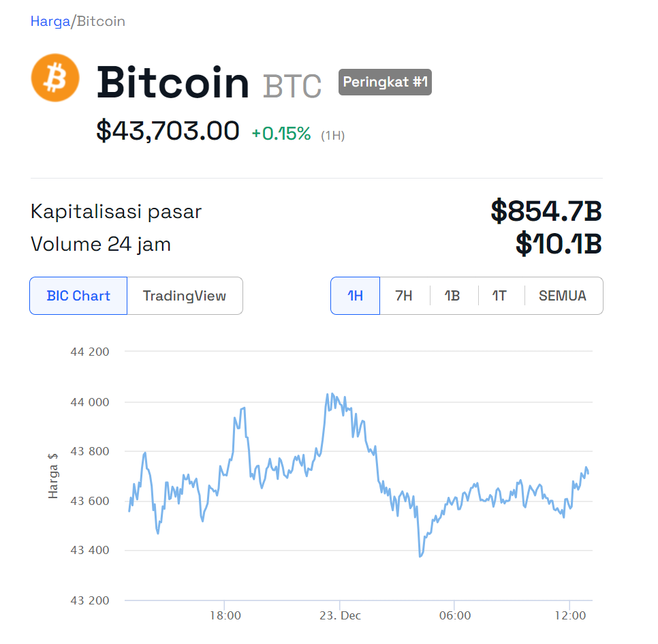Click the Peringkat #1 rank badge

point(386,82)
